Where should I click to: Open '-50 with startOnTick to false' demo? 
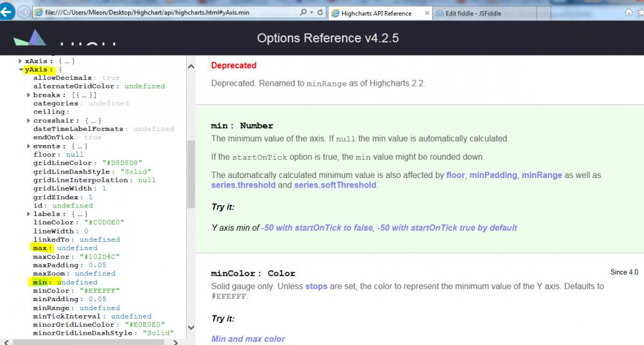click(317, 228)
